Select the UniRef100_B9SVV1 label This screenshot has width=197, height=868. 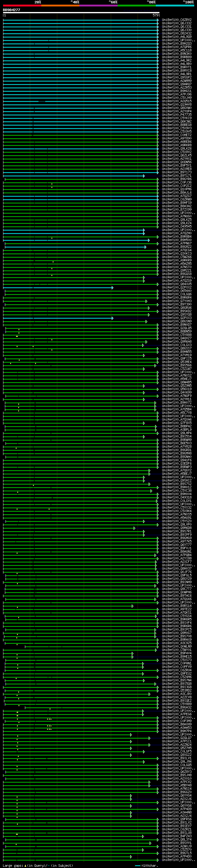(x=177, y=843)
